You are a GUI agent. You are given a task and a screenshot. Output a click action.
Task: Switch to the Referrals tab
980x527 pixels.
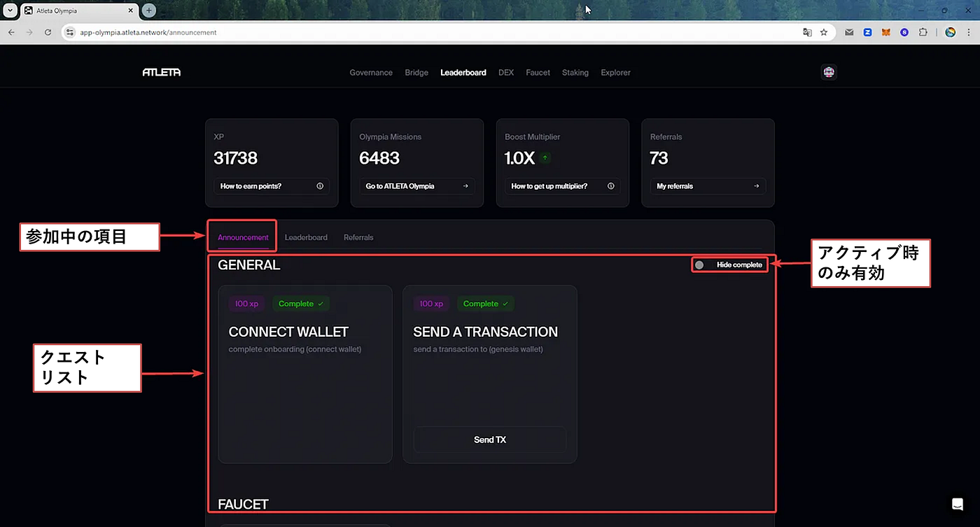[358, 237]
